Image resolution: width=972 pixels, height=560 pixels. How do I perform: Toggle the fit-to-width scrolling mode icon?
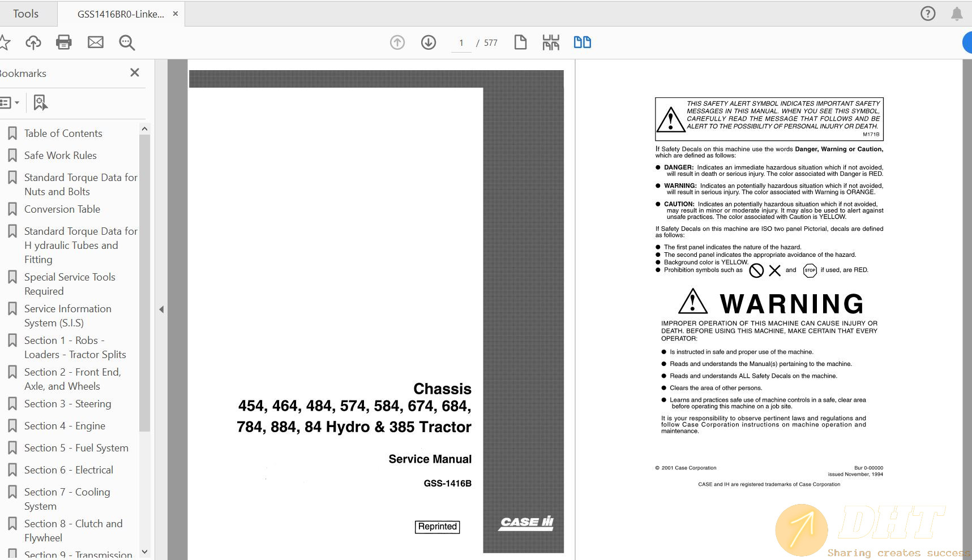(x=550, y=42)
